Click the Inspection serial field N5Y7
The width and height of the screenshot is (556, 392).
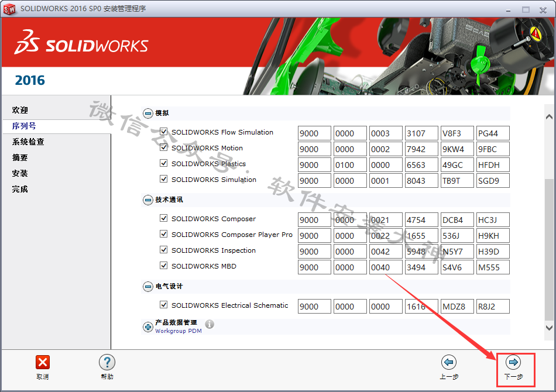point(457,252)
